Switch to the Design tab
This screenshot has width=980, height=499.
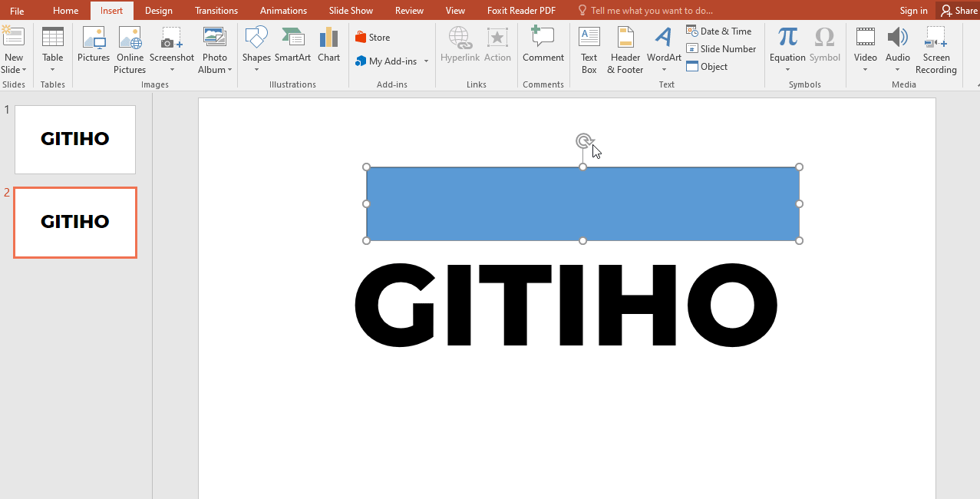pyautogui.click(x=158, y=10)
